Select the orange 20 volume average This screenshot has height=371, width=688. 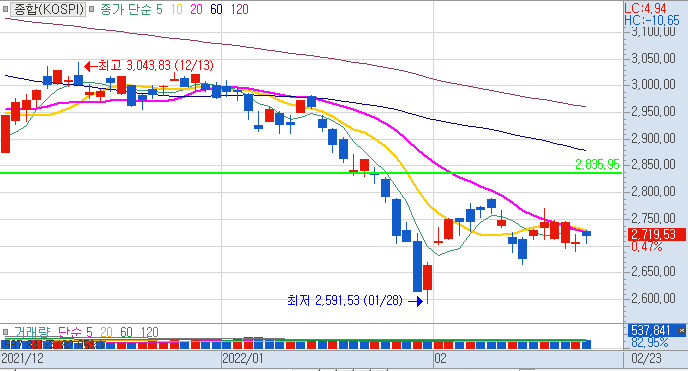click(106, 332)
